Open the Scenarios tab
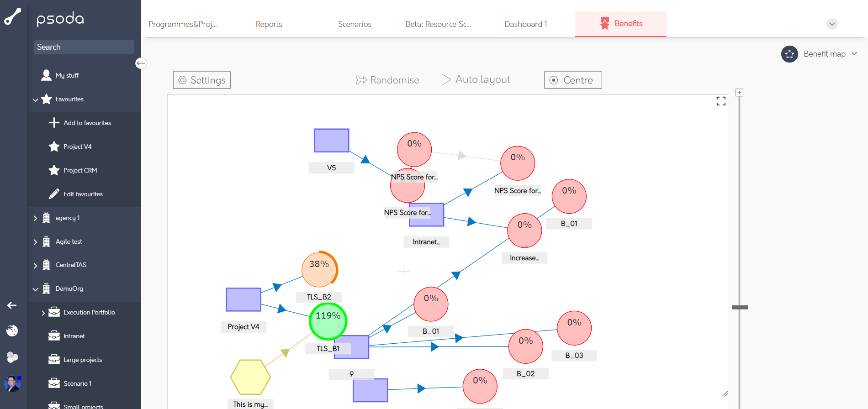868x409 pixels. tap(355, 24)
